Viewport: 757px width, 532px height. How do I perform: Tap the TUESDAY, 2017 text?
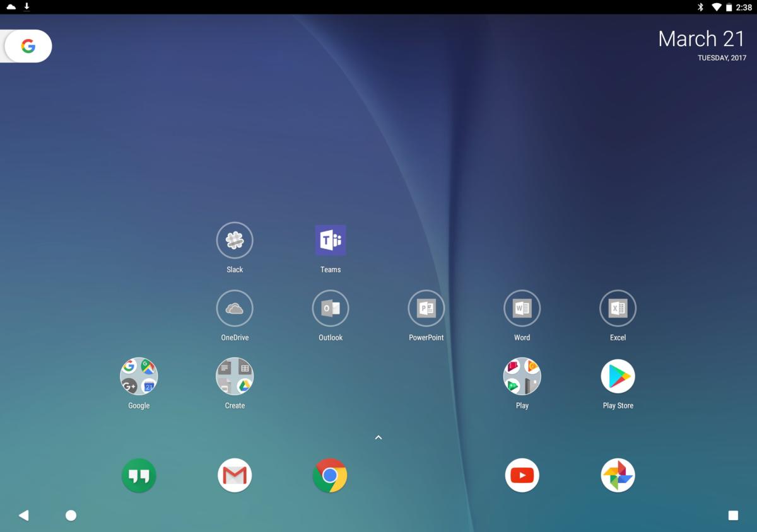click(x=722, y=58)
